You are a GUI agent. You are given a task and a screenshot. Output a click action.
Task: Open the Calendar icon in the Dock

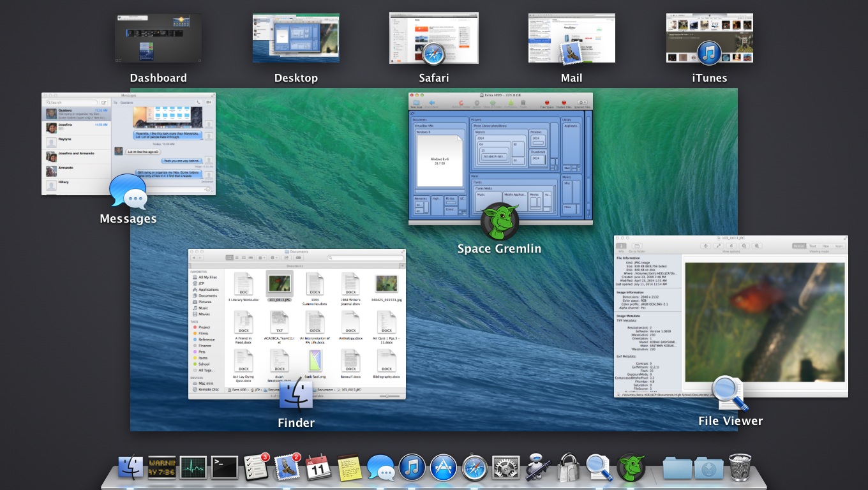coord(318,468)
